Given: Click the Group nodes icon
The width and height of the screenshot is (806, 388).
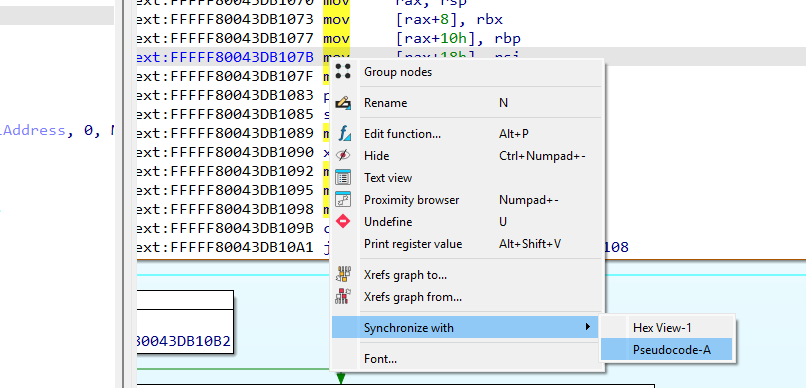Looking at the screenshot, I should tap(343, 71).
